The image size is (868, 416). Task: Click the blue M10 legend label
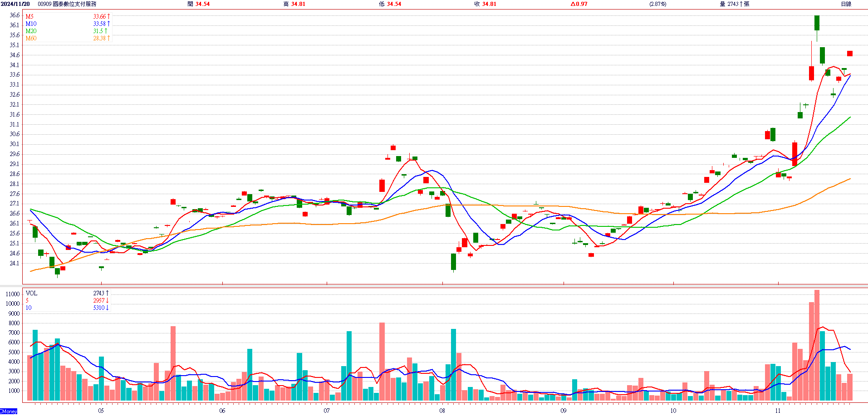31,24
